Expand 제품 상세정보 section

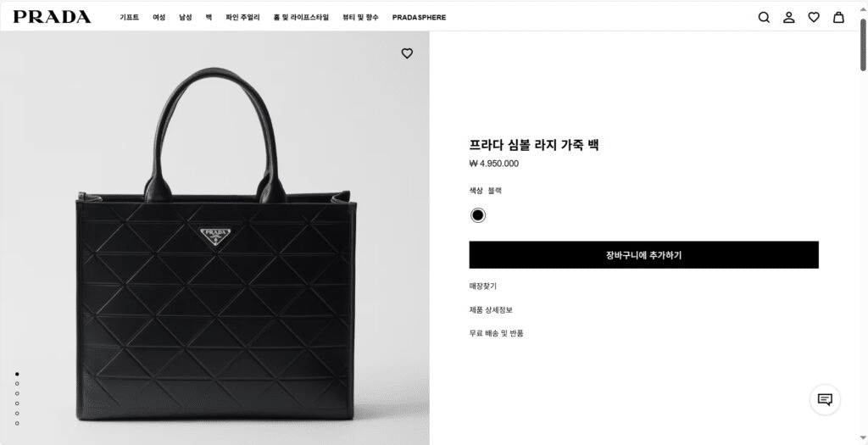(x=491, y=310)
